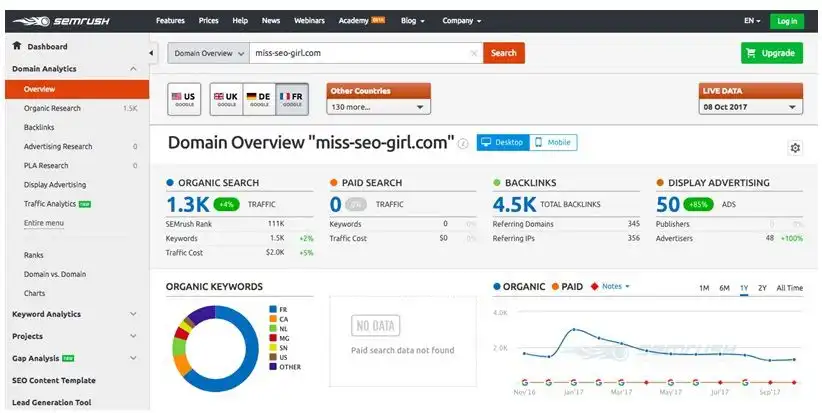Expand the Gap Analysis section

(133, 358)
